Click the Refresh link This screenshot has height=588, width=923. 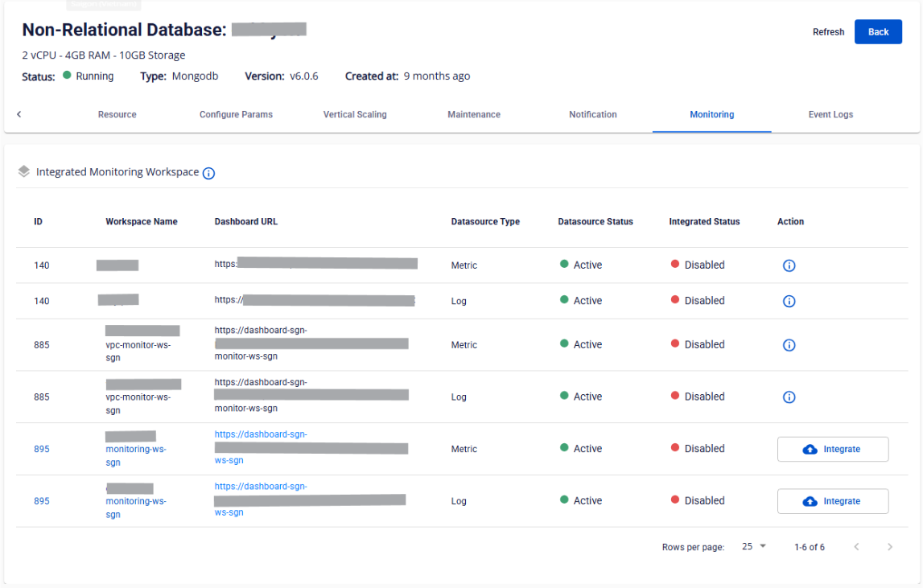point(828,32)
